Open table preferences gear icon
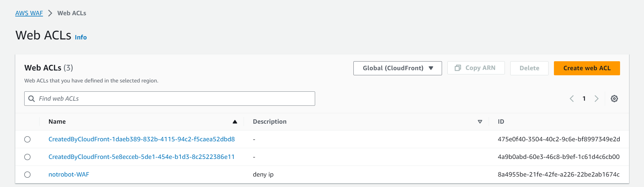This screenshot has height=187, width=644. [x=614, y=99]
